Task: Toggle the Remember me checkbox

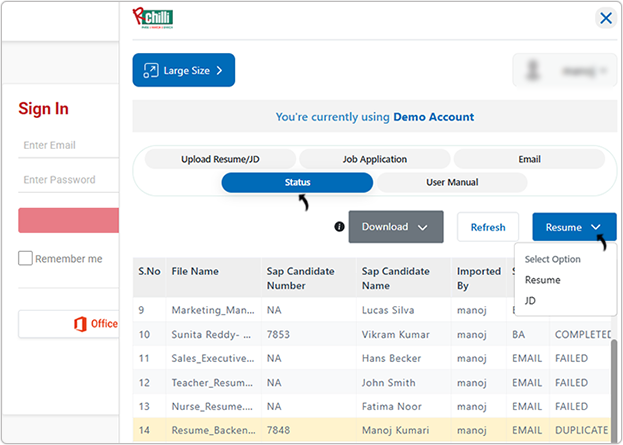Action: [25, 258]
